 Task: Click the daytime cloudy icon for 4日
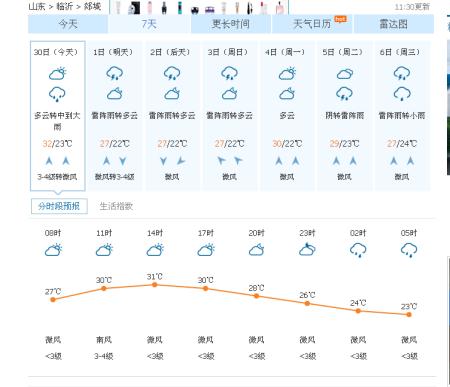coord(287,74)
